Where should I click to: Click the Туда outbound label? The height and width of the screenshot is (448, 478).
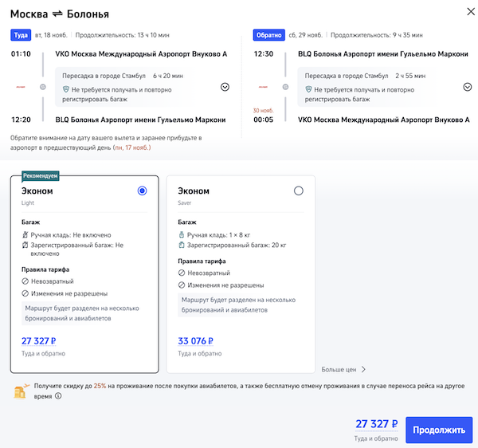20,35
